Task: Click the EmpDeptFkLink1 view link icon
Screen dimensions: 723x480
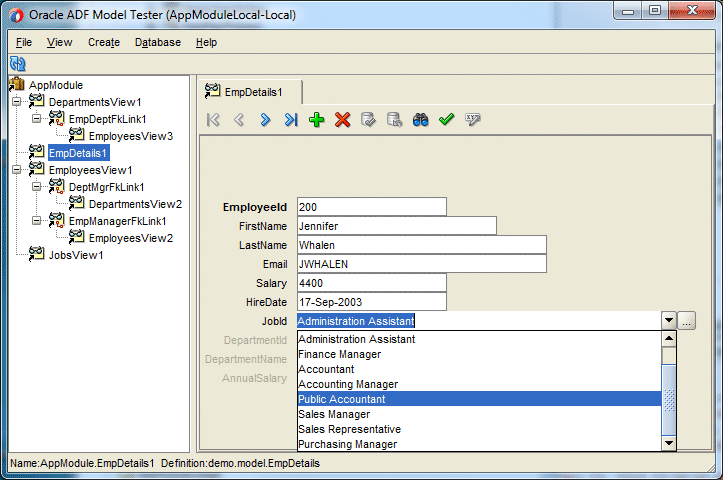Action: (57, 118)
